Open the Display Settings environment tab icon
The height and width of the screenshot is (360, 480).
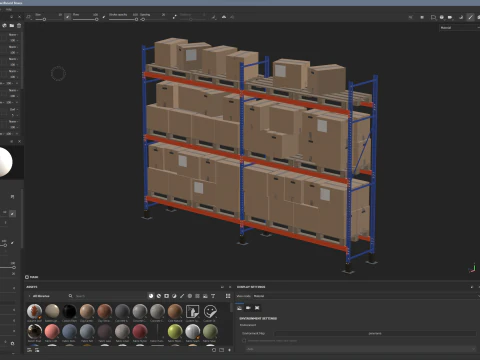(x=239, y=308)
